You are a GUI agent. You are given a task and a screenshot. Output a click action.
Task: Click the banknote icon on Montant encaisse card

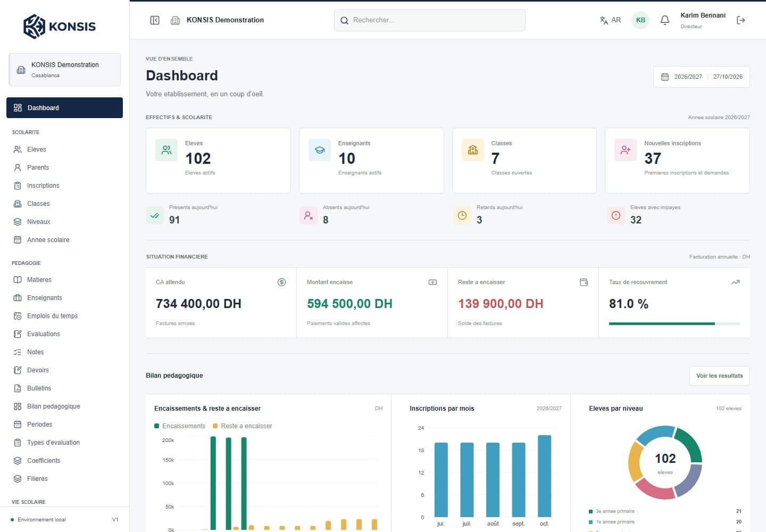[433, 282]
